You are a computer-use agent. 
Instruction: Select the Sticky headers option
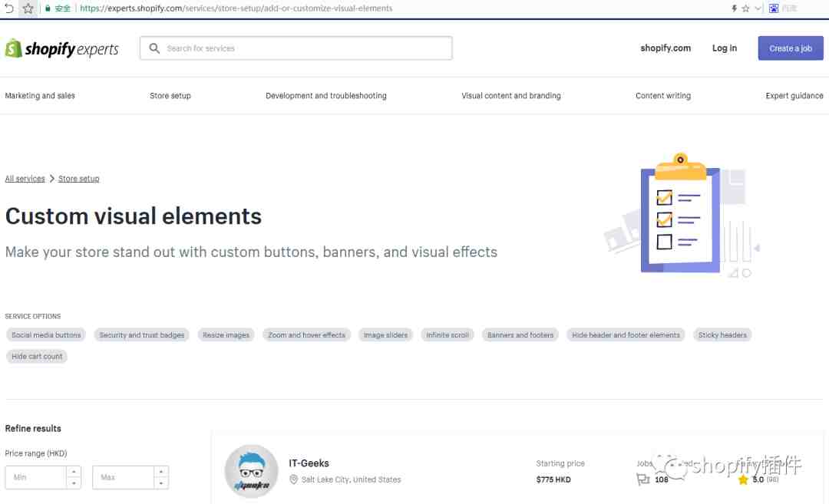click(x=722, y=335)
